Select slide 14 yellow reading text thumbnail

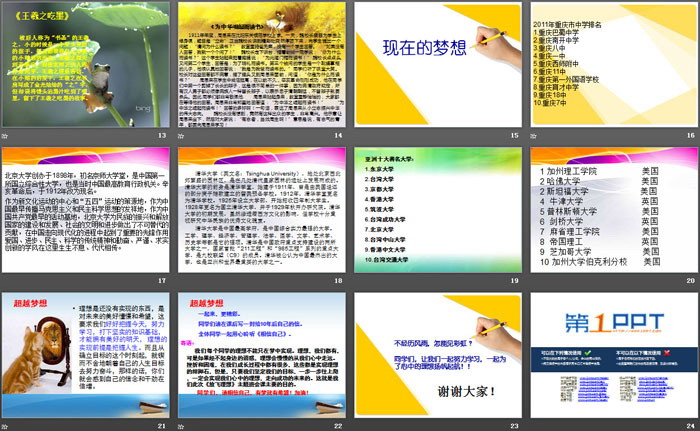(262, 65)
